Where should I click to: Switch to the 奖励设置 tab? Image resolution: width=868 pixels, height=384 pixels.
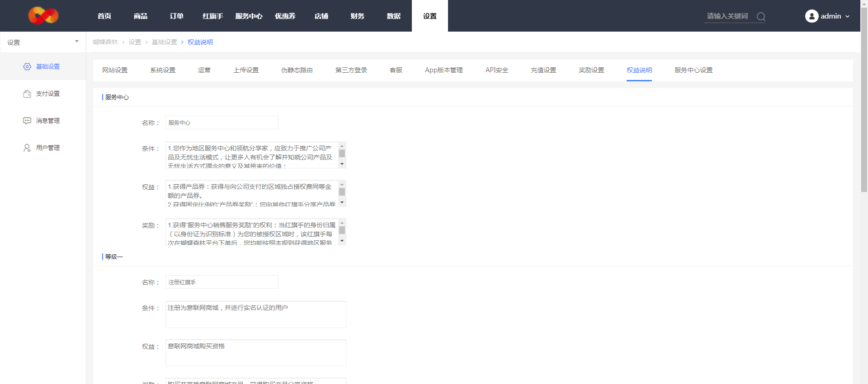591,70
